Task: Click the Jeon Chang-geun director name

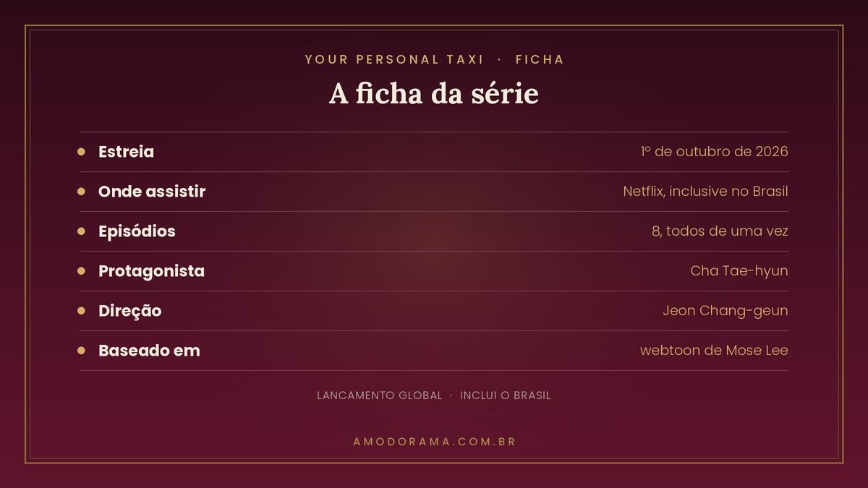Action: tap(726, 311)
